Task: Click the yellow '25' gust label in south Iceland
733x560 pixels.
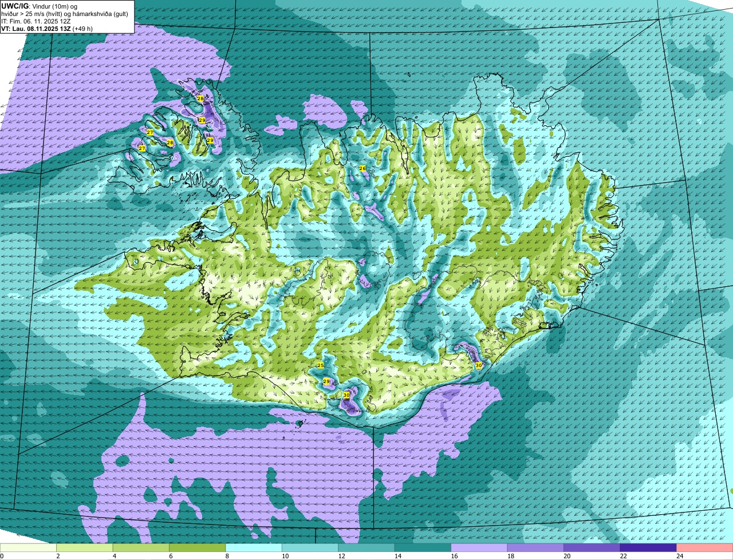Action: [321, 365]
